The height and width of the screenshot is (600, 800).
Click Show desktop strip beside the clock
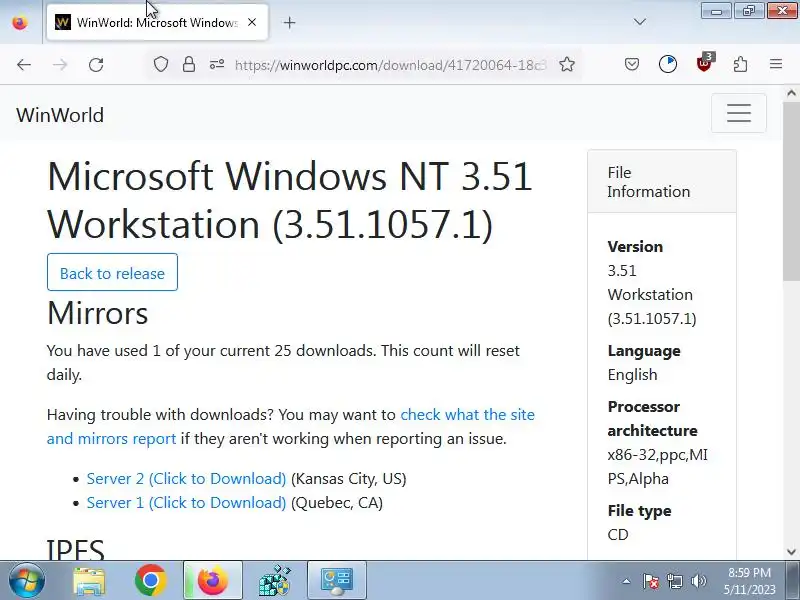point(794,581)
